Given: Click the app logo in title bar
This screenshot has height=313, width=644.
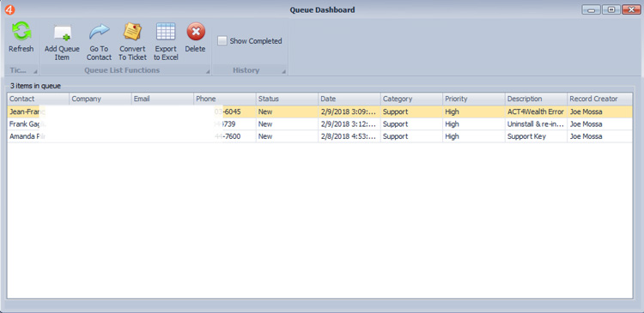Looking at the screenshot, I should tap(9, 9).
